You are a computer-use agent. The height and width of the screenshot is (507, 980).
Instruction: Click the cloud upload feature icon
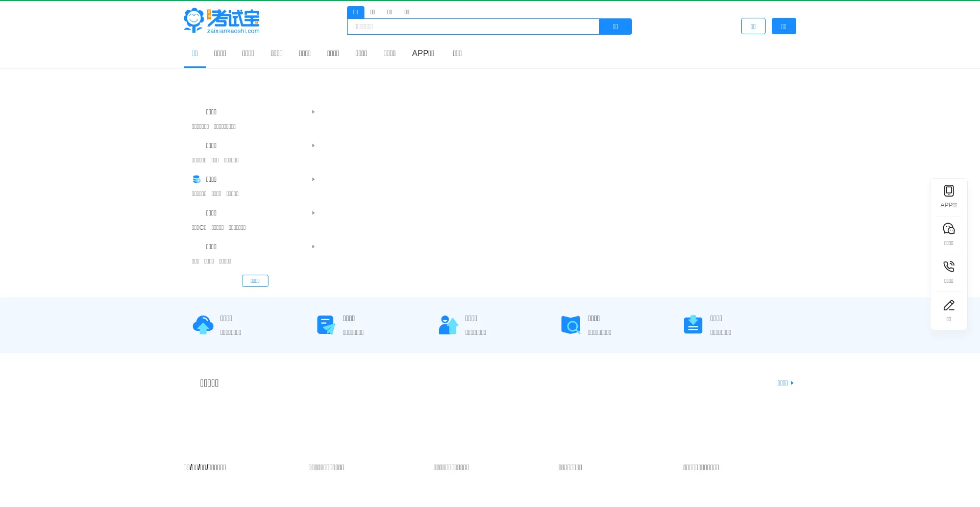click(x=203, y=325)
